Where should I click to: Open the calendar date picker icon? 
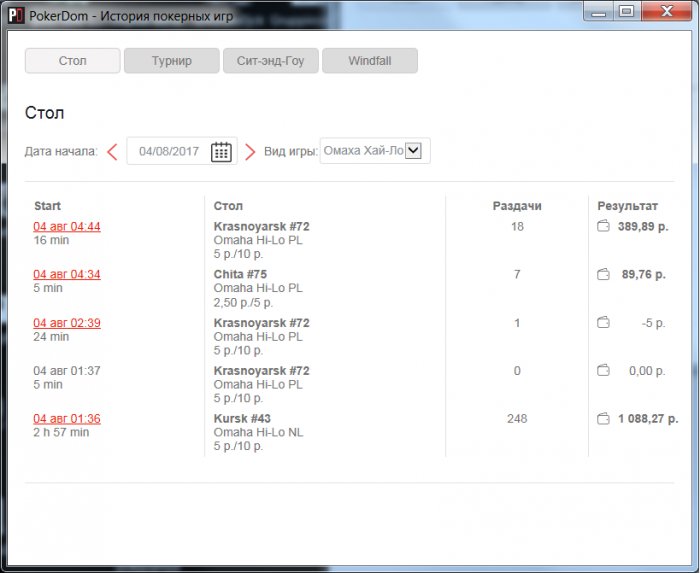(x=221, y=152)
